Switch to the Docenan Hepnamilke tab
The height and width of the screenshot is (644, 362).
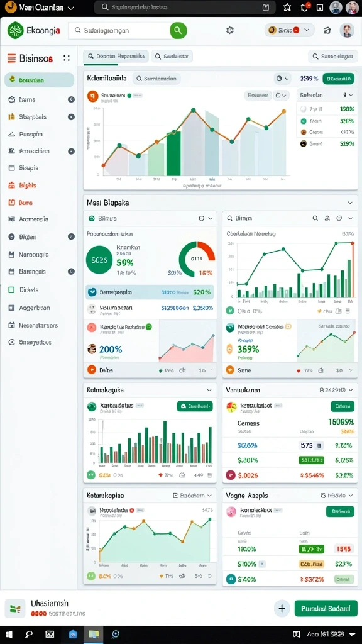[x=116, y=57]
